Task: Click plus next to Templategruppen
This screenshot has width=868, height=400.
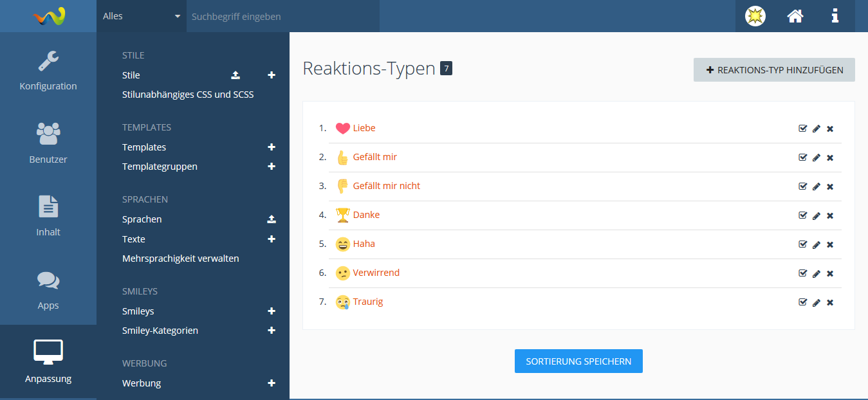Action: 272,167
